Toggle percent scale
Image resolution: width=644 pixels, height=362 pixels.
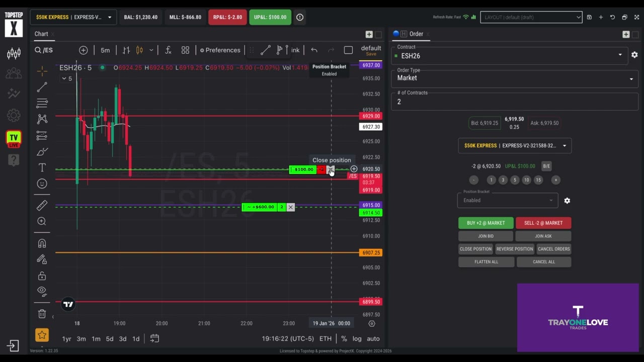[x=344, y=339]
